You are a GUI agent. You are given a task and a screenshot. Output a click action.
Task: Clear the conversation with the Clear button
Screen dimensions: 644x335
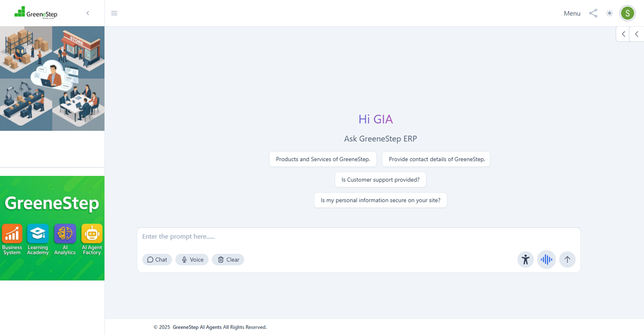228,260
